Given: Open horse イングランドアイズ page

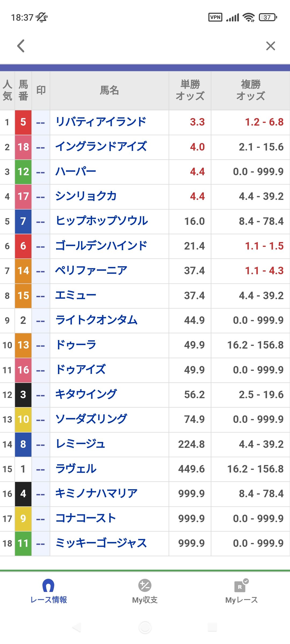Looking at the screenshot, I should click(101, 147).
